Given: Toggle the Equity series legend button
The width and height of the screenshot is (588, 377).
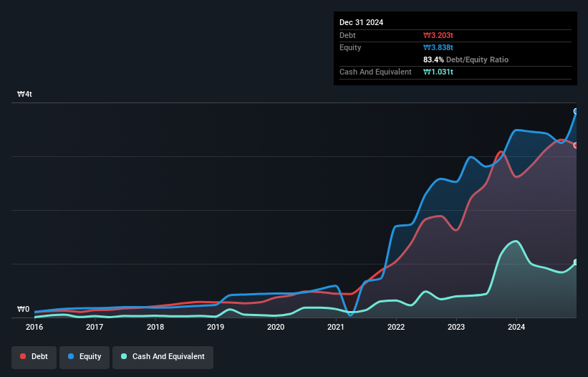Looking at the screenshot, I should (x=85, y=357).
